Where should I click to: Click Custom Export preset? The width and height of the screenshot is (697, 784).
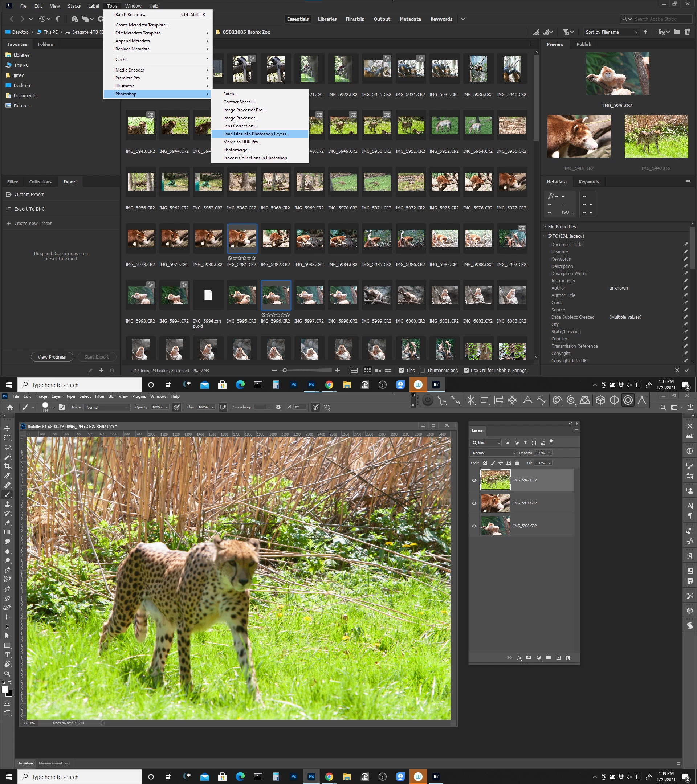tap(29, 195)
